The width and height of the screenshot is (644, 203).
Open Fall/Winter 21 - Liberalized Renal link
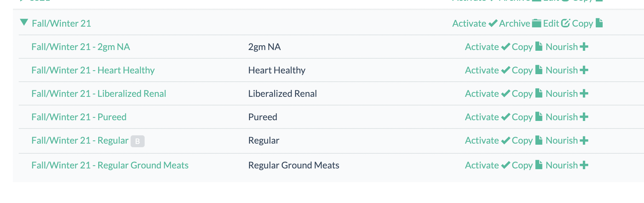pyautogui.click(x=99, y=94)
